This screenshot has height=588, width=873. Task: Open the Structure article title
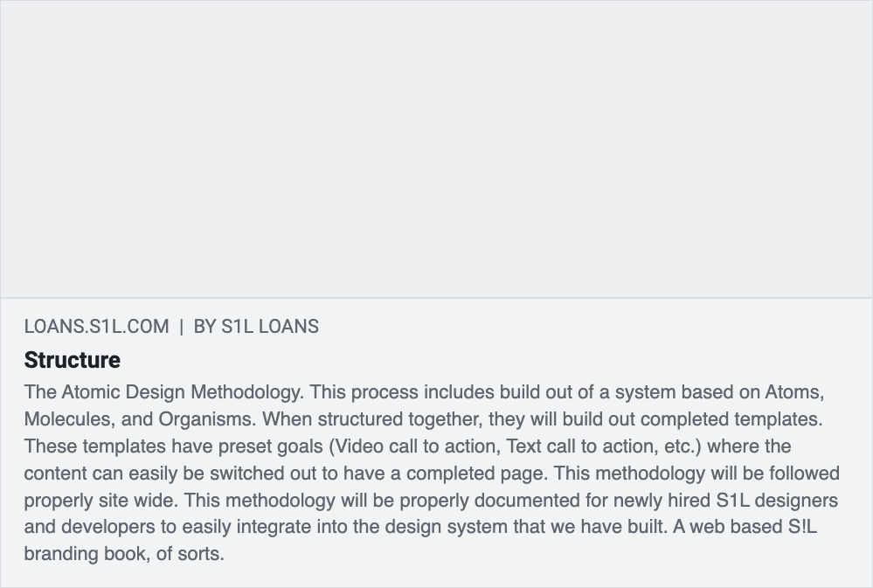pos(73,360)
